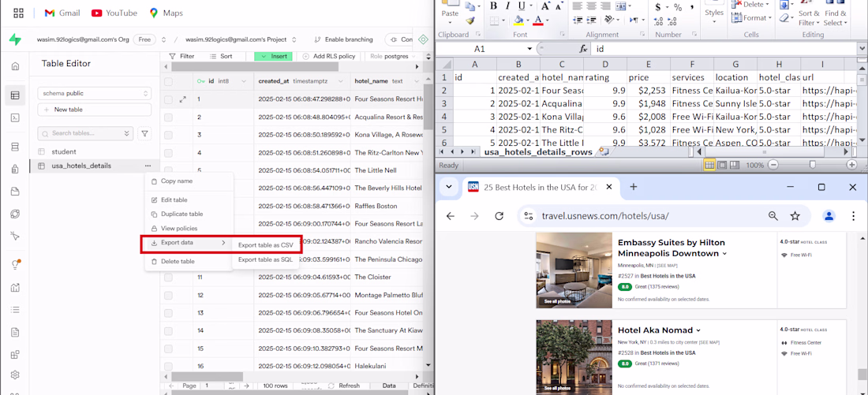Open the three-dots menu for usa_hotels_details
Screen dimensions: 868x395
pos(148,166)
